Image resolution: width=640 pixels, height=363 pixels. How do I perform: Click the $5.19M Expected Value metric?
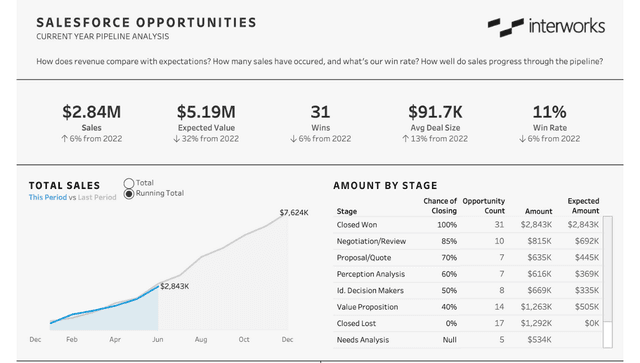206,123
